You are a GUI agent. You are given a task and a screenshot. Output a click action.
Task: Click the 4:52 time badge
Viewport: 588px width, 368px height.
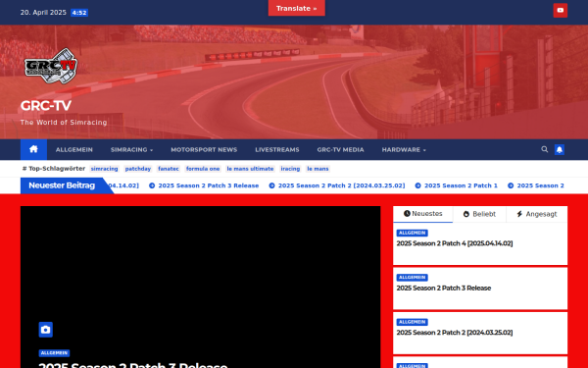79,13
